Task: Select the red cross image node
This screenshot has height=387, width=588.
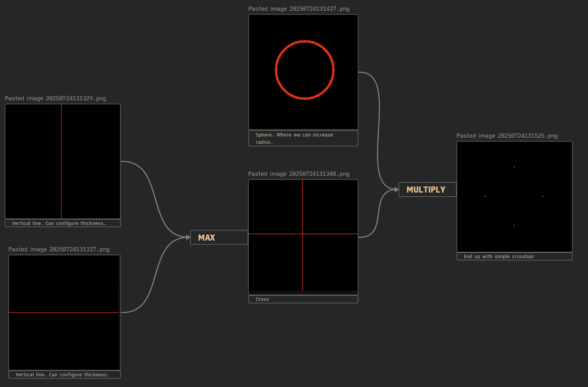Action: click(x=303, y=236)
